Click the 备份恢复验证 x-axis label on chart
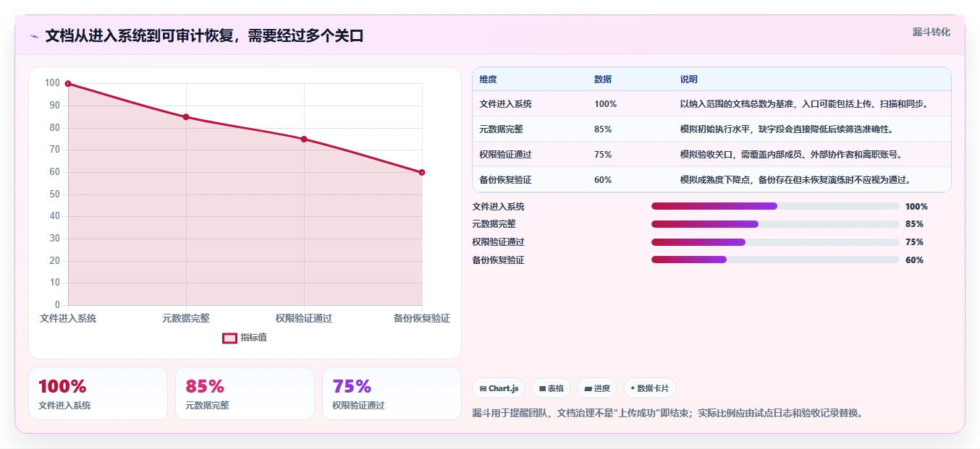980x449 pixels. [x=422, y=318]
